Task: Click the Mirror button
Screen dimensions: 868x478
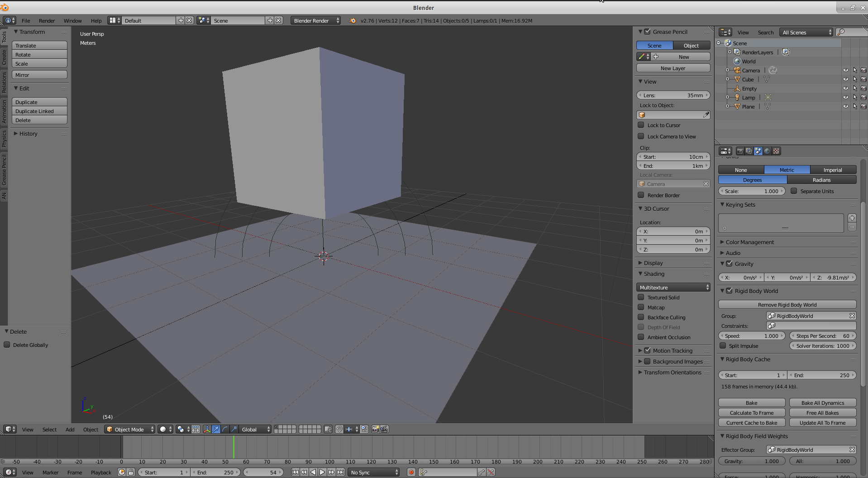Action: [39, 75]
